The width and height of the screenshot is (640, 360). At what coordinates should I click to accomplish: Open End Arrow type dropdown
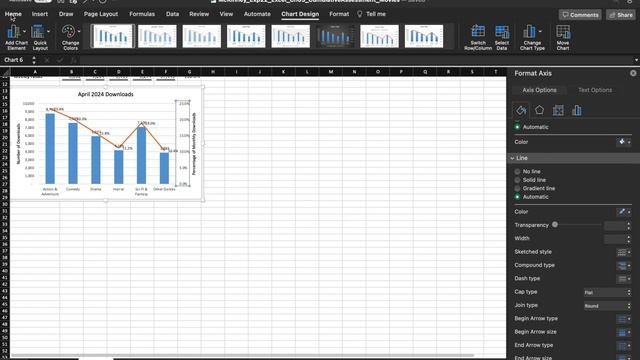point(624,346)
